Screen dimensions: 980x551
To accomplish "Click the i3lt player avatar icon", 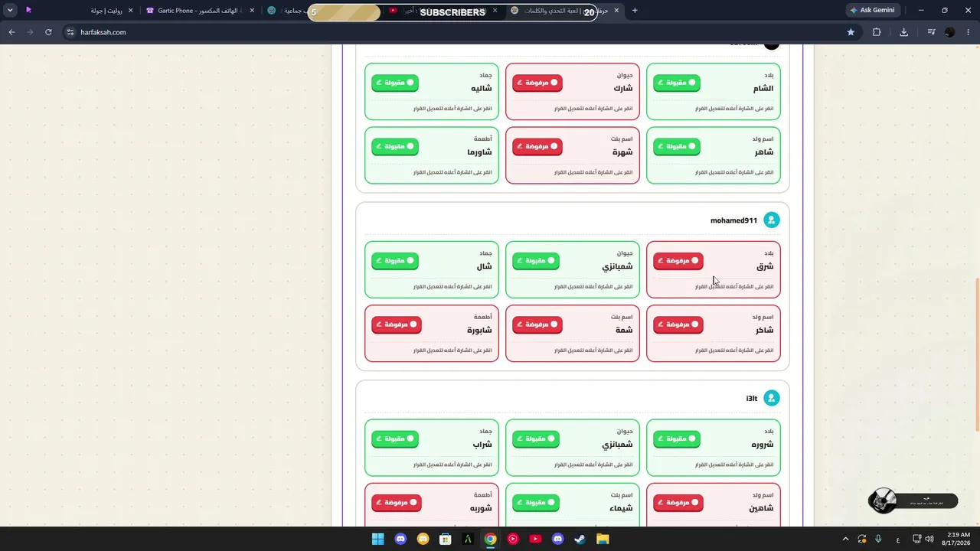I will click(771, 398).
